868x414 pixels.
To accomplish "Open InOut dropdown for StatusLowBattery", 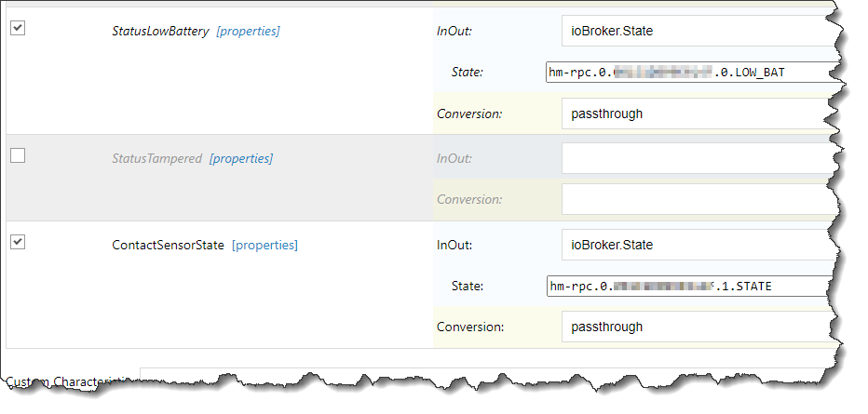I will coord(698,31).
